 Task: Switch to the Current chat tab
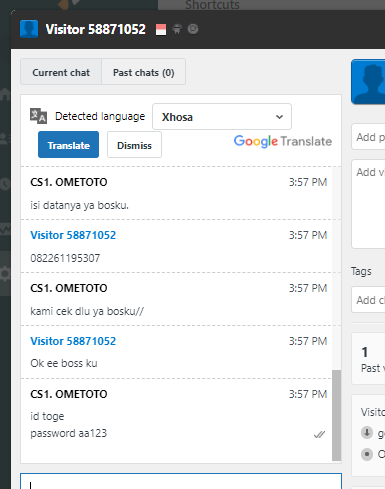coord(61,72)
